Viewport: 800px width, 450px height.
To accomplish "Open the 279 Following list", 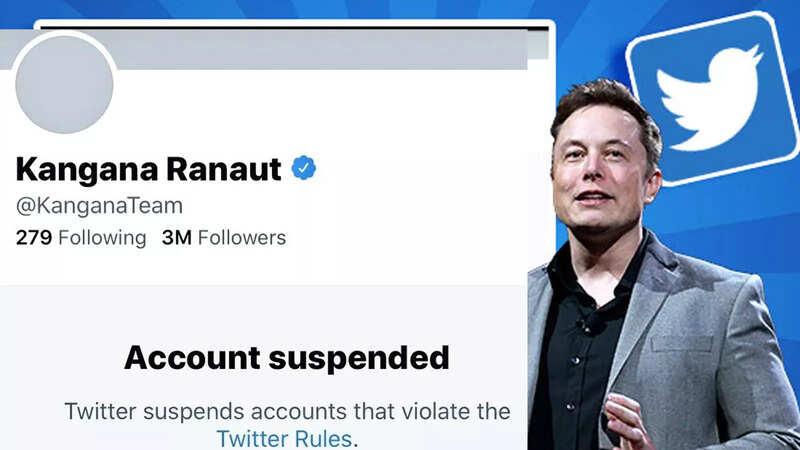I will tap(81, 238).
